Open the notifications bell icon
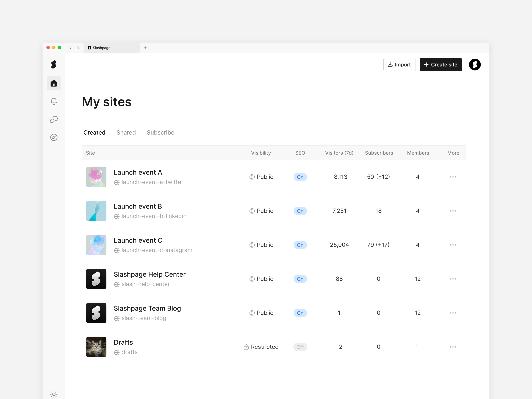Viewport: 532px width, 399px height. (54, 101)
